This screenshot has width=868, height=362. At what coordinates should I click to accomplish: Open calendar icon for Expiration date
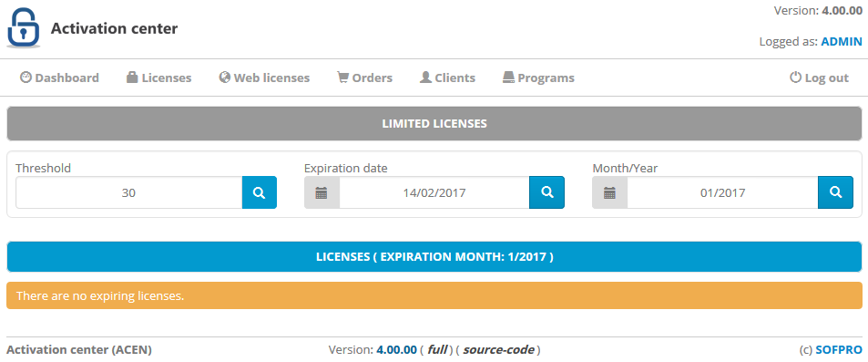(x=322, y=192)
